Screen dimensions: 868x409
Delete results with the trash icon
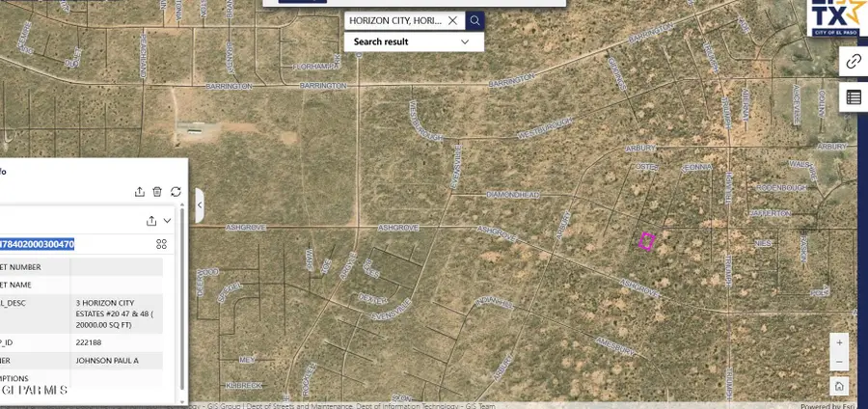[x=157, y=192]
